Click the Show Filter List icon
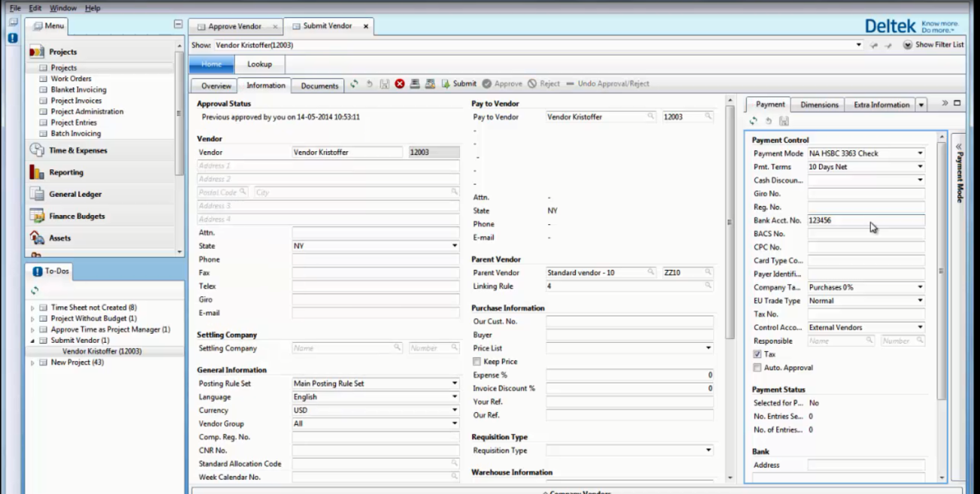 tap(907, 45)
